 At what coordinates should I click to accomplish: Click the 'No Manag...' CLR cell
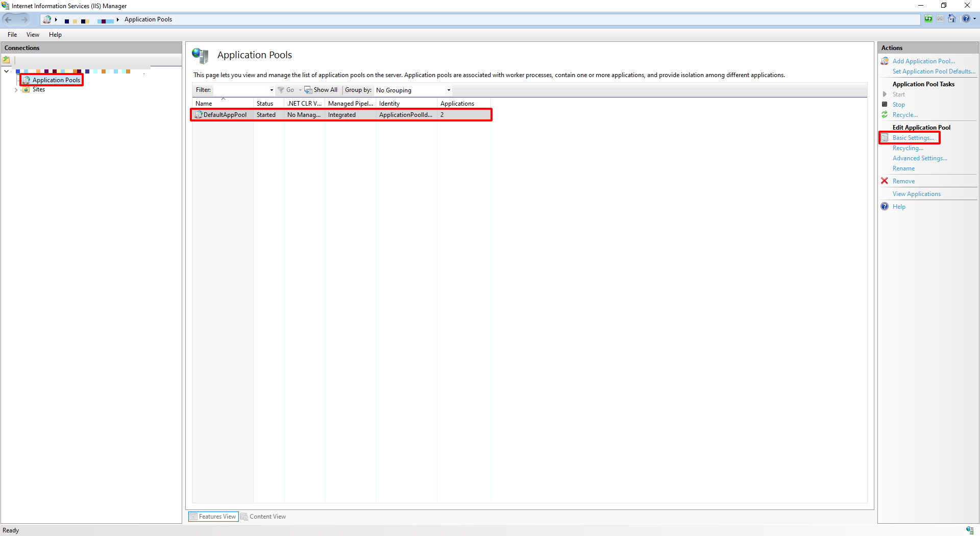(x=304, y=115)
